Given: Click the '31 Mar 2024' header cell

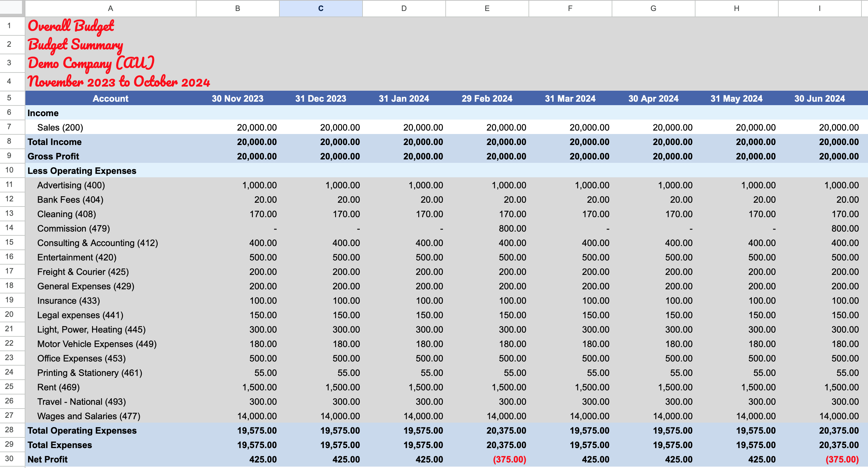Looking at the screenshot, I should pyautogui.click(x=570, y=99).
